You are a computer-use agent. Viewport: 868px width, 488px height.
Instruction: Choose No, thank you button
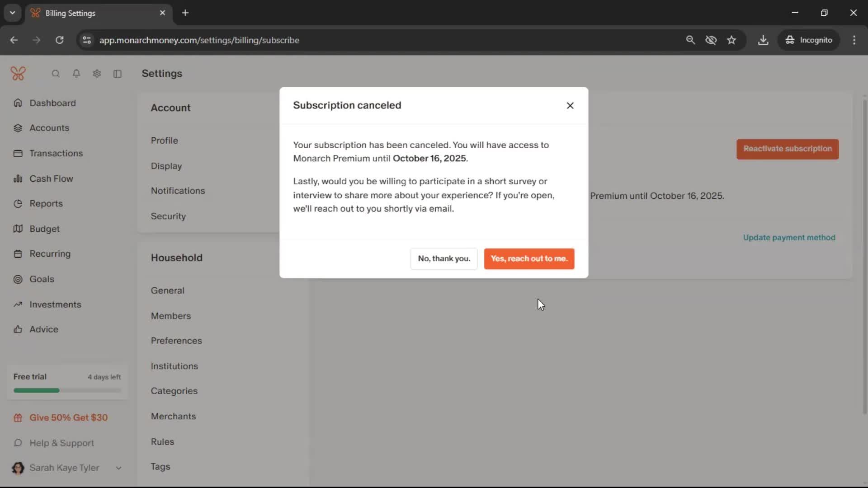(x=444, y=258)
